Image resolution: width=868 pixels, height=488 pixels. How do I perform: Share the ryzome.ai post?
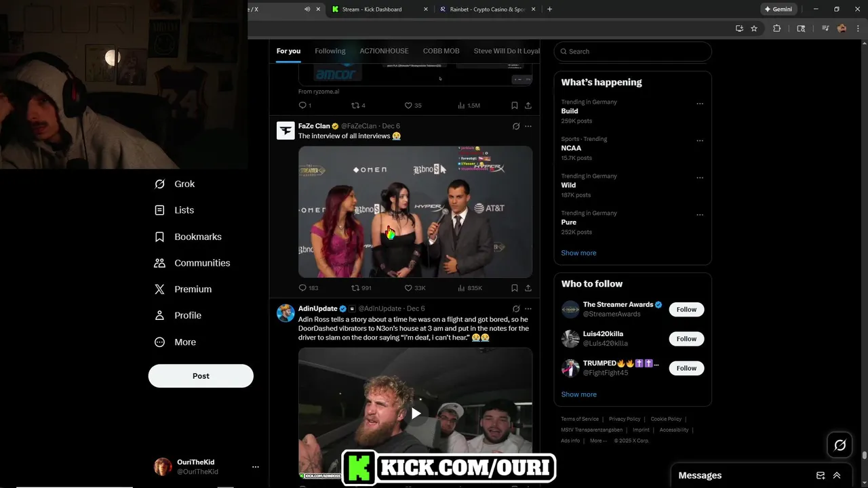coord(528,105)
